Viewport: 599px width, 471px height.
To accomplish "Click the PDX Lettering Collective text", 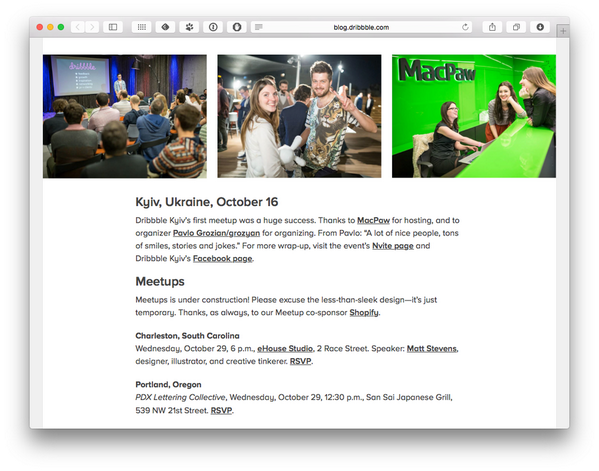I will tap(180, 397).
